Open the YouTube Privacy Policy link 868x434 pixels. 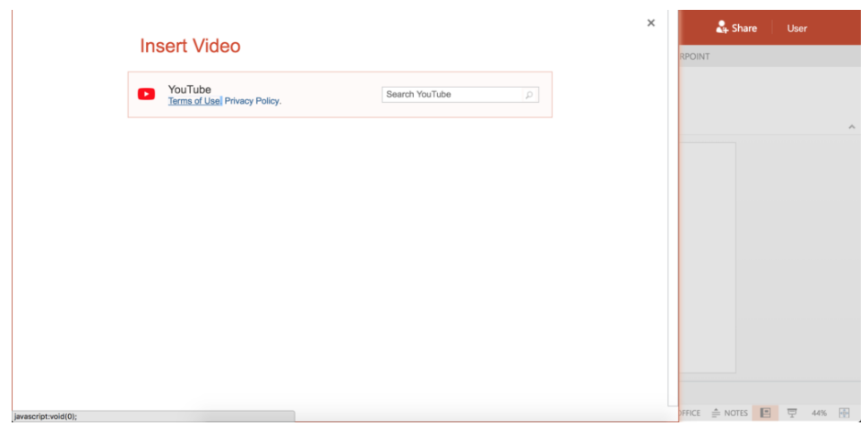(x=252, y=101)
